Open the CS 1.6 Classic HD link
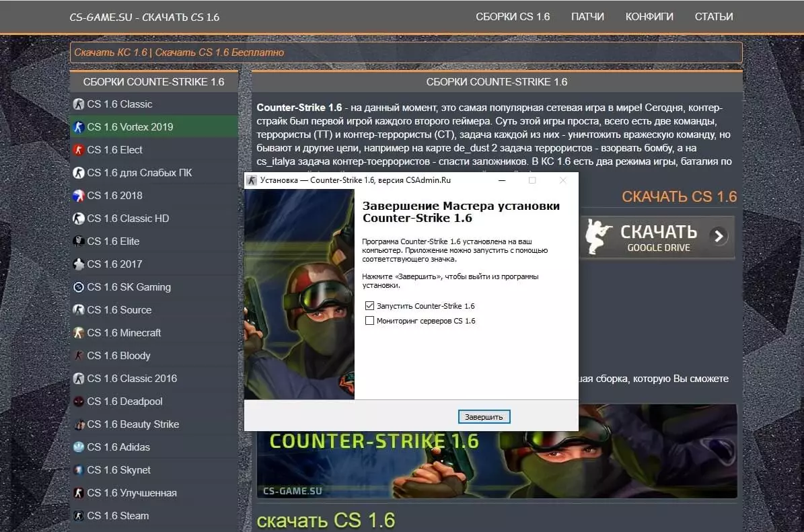 (129, 219)
